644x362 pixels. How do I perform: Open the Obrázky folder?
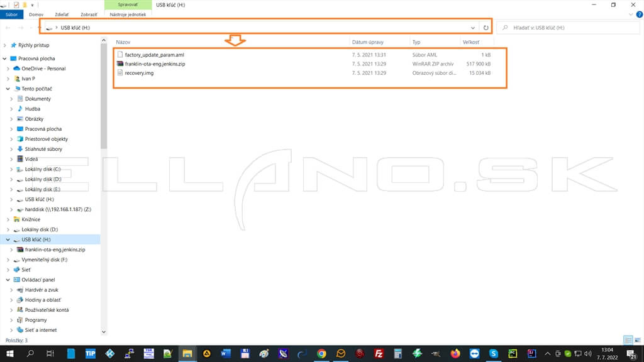(x=34, y=119)
